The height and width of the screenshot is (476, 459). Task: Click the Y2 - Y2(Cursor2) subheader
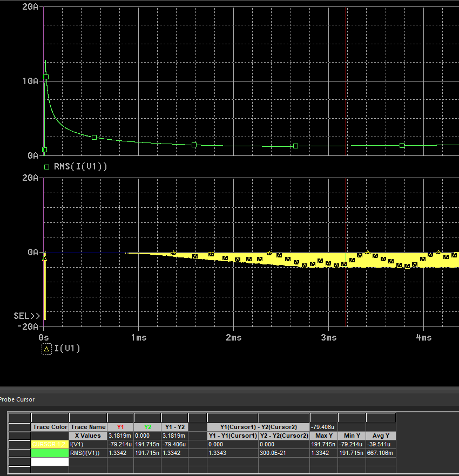[284, 436]
